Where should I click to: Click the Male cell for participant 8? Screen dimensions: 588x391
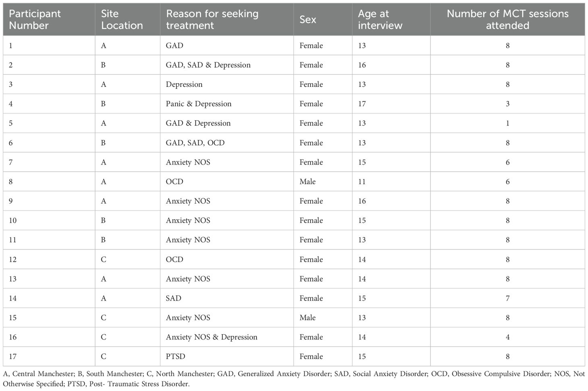307,181
